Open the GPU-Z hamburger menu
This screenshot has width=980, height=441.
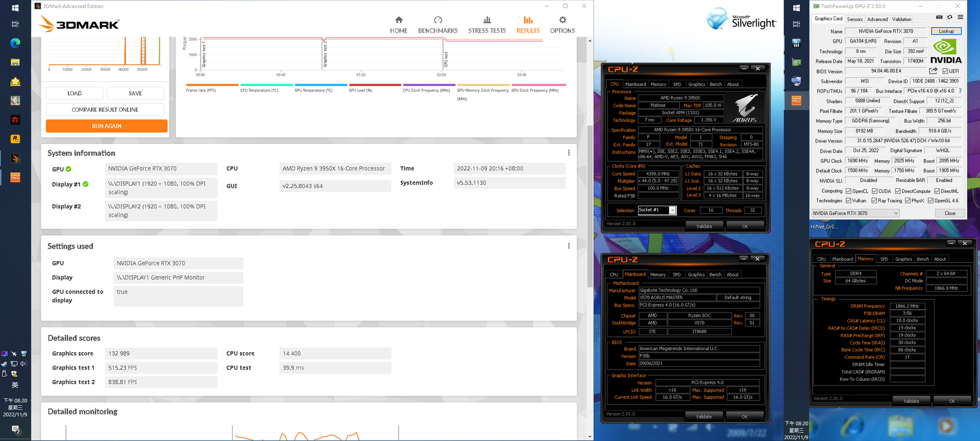point(960,17)
